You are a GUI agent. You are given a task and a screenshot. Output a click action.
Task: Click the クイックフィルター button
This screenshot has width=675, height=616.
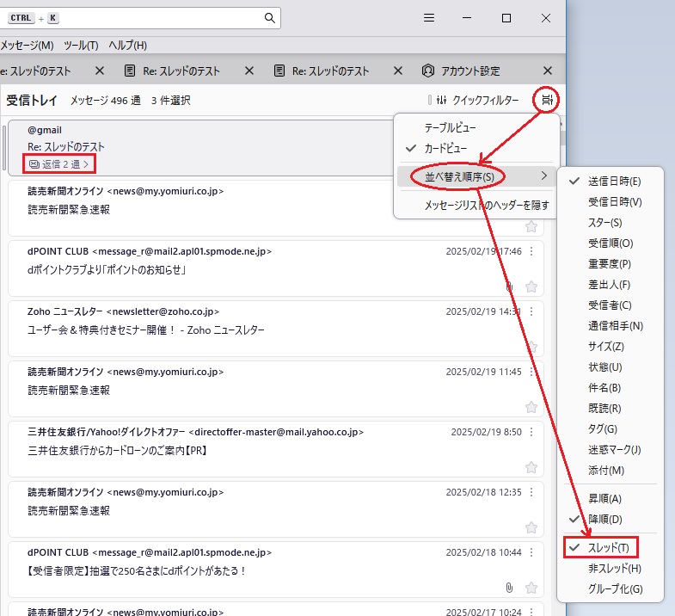point(477,101)
